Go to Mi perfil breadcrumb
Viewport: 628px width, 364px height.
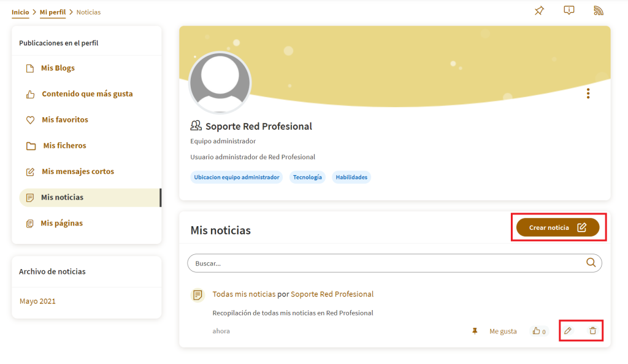53,12
